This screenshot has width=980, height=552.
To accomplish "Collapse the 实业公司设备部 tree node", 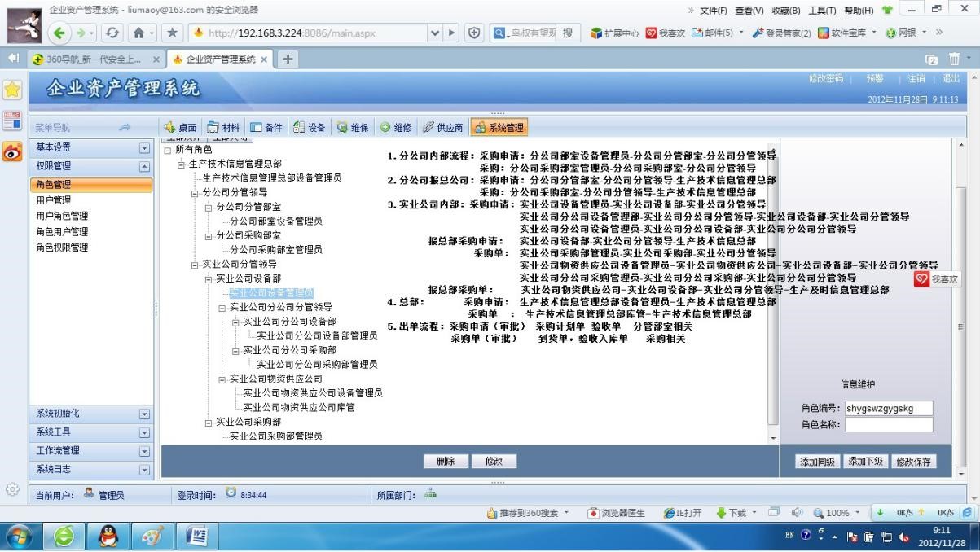I will (x=209, y=278).
